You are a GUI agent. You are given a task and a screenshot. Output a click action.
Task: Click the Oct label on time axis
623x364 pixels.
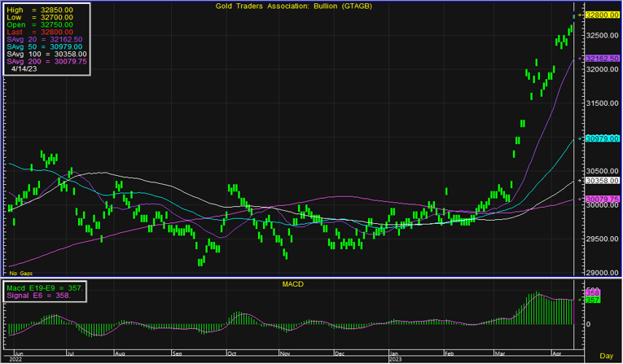point(233,354)
